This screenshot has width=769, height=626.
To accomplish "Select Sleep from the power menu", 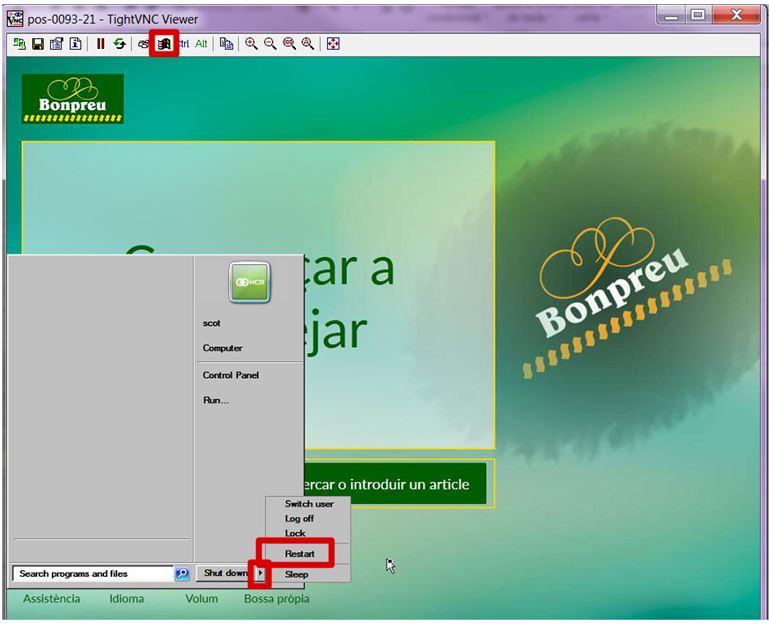I will pyautogui.click(x=297, y=575).
